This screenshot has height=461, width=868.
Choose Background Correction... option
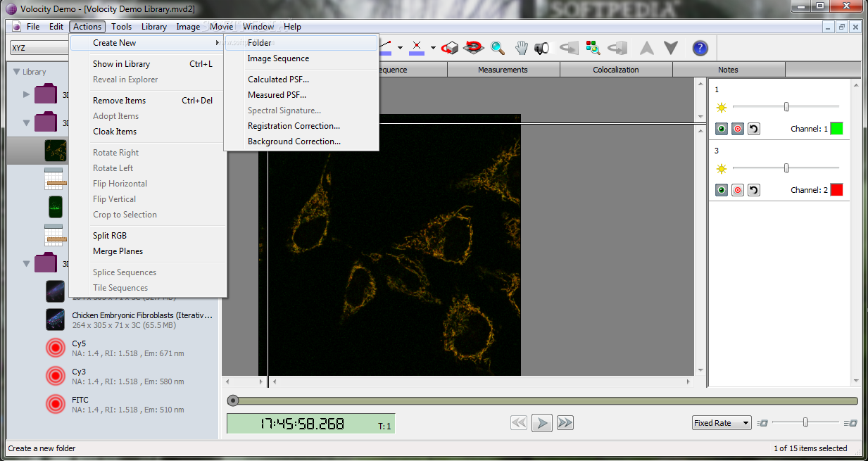click(301, 141)
